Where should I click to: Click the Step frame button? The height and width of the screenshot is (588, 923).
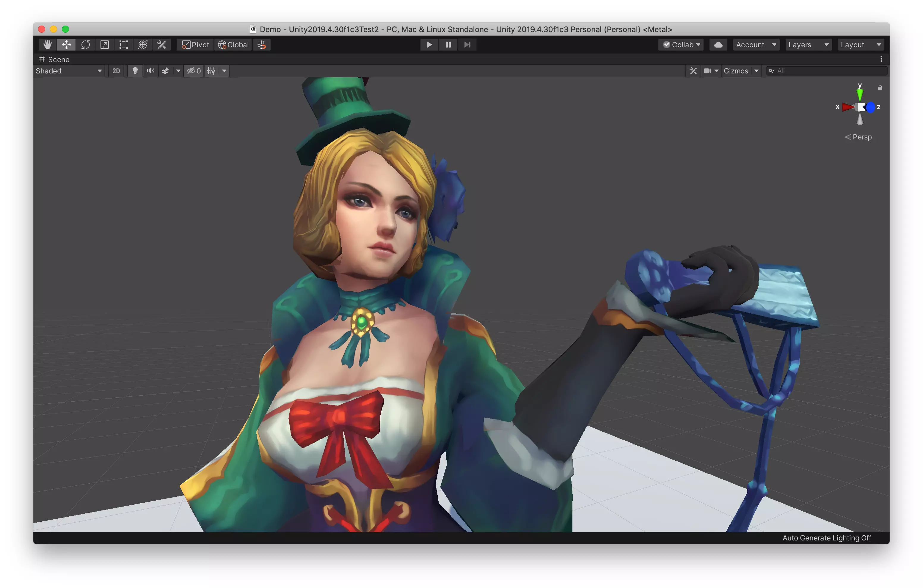pos(467,45)
